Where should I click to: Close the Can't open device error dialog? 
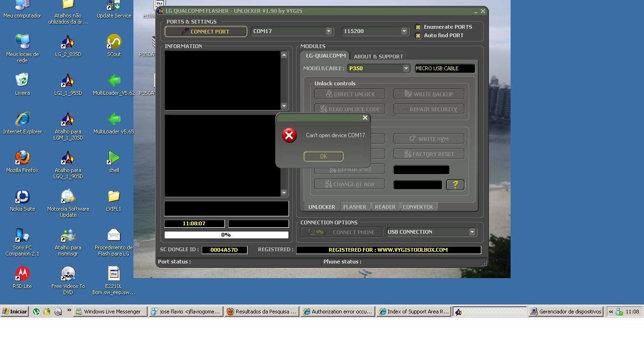coord(365,118)
